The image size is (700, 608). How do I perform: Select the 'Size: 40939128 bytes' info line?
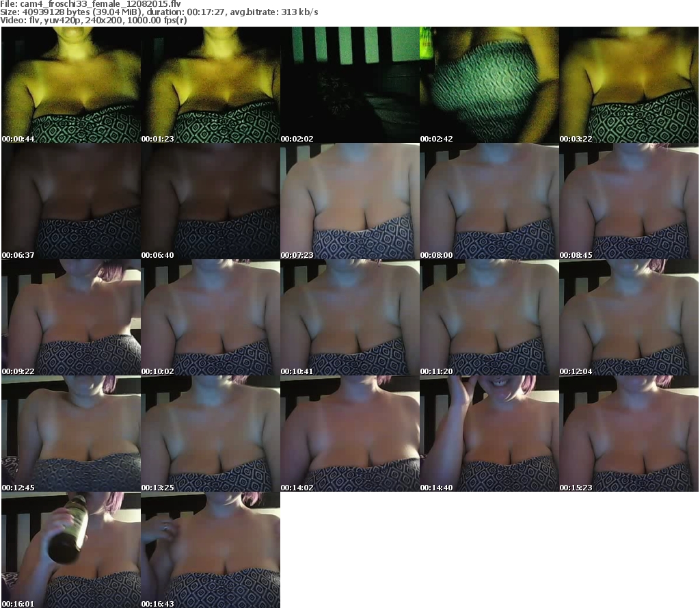click(159, 12)
